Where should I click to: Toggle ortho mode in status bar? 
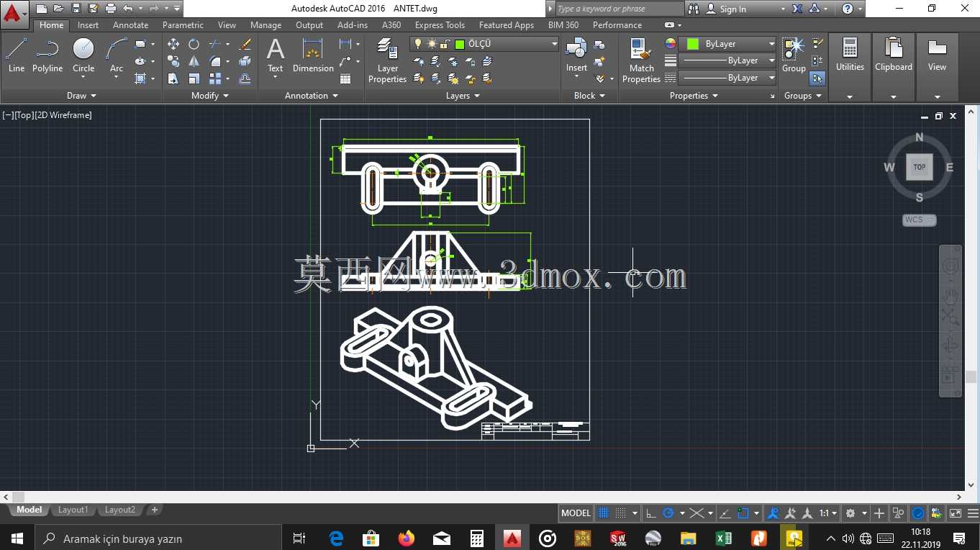point(651,513)
